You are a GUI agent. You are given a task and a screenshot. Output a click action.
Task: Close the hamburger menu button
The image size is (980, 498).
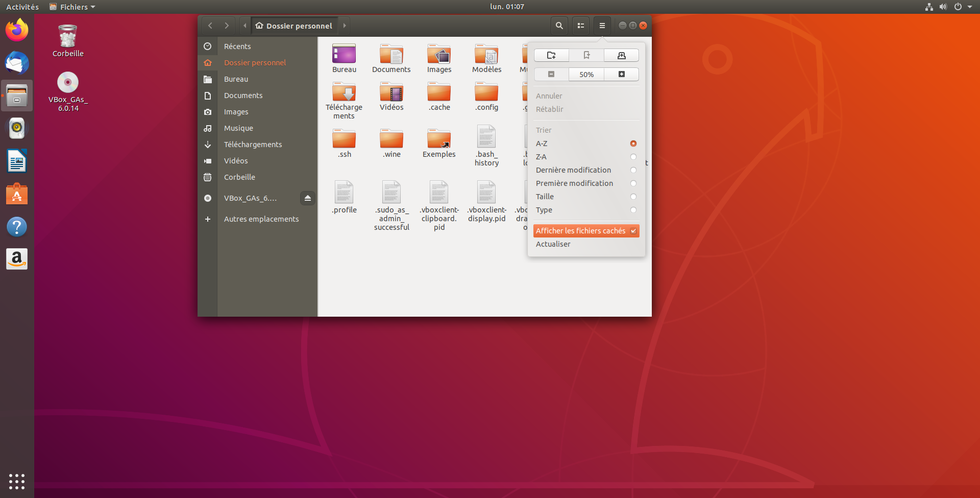[x=602, y=26]
